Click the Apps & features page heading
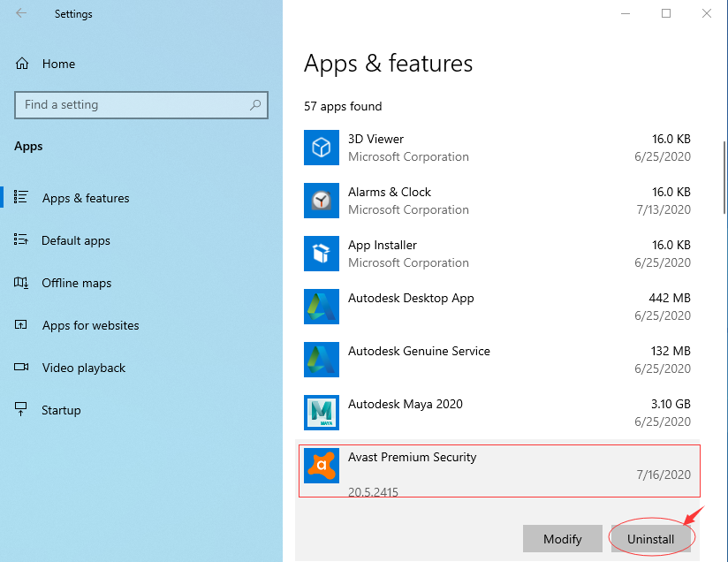 388,63
